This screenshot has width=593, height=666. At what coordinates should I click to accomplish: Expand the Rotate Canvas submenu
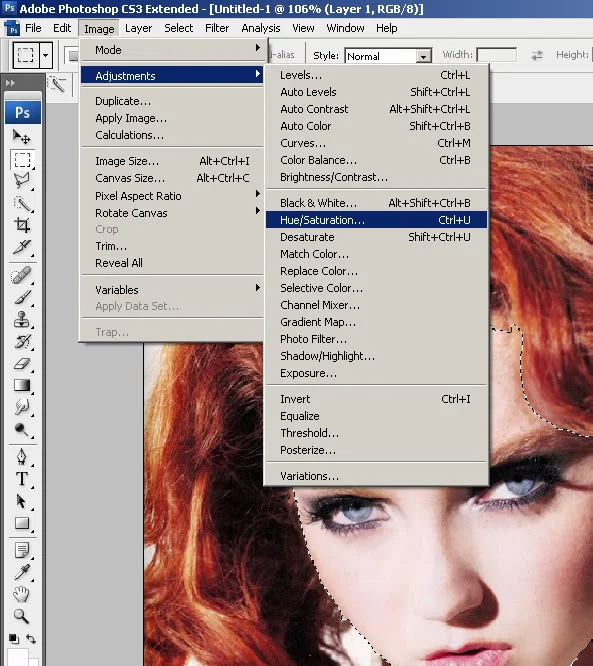tap(172, 213)
